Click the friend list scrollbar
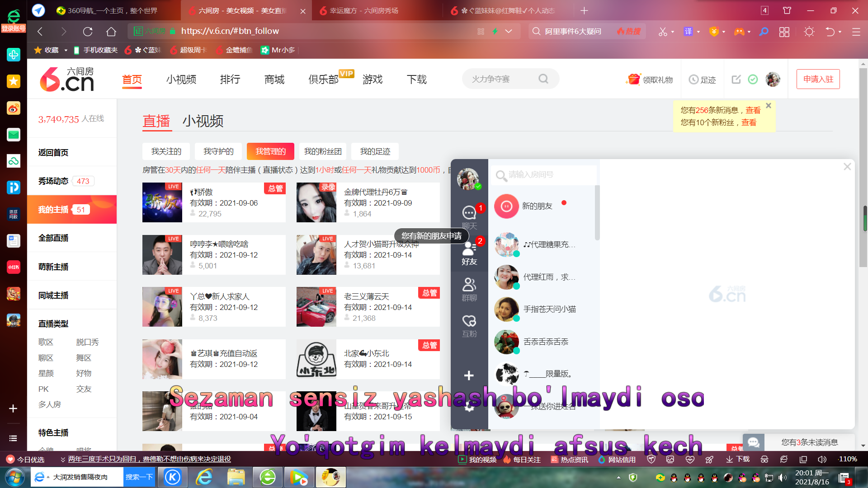868x488 pixels. pyautogui.click(x=597, y=212)
